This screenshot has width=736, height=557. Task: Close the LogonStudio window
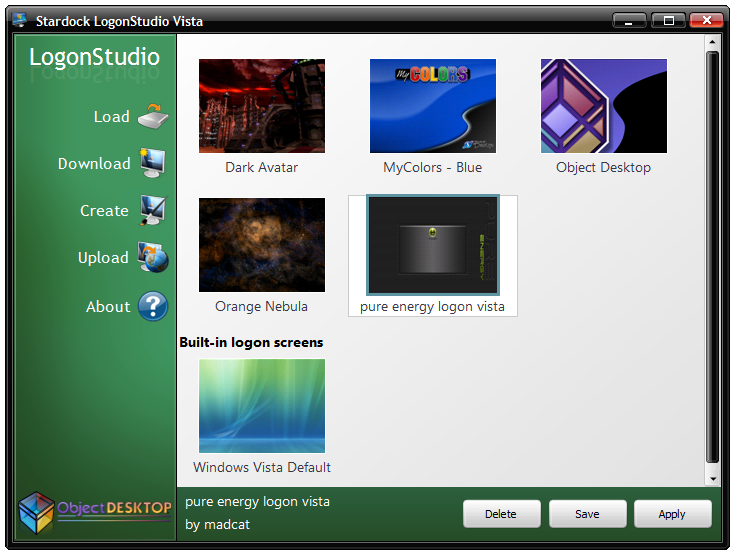(x=706, y=21)
